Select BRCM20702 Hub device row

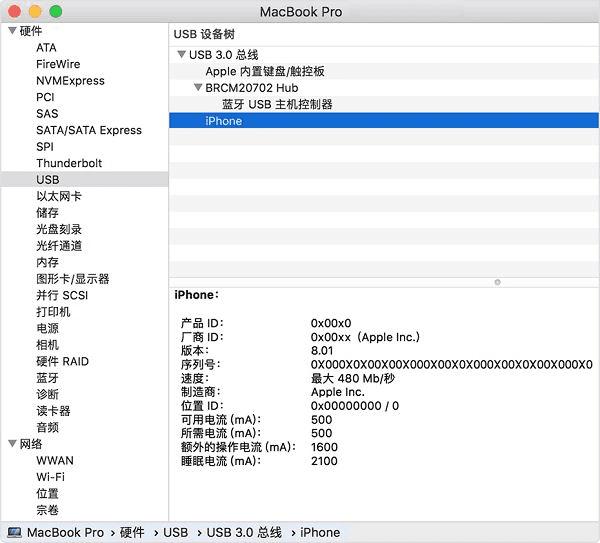tap(384, 88)
